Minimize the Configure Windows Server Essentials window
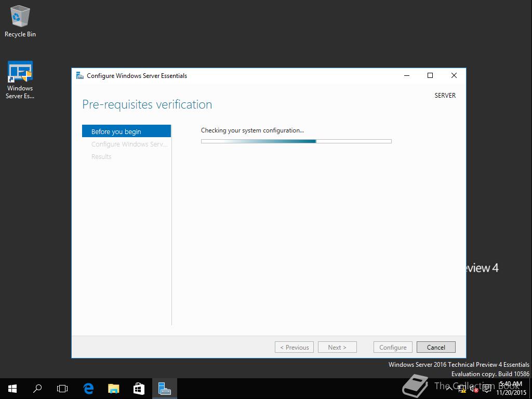532x399 pixels. pos(407,75)
